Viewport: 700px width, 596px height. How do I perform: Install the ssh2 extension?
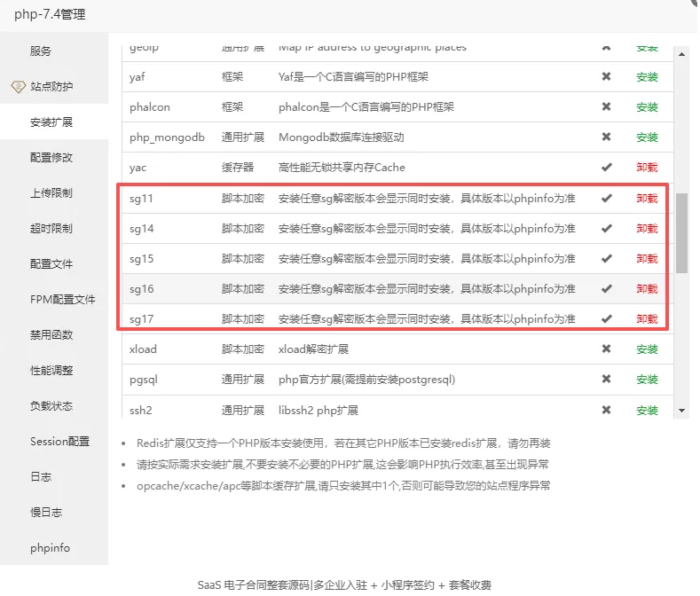tap(647, 411)
